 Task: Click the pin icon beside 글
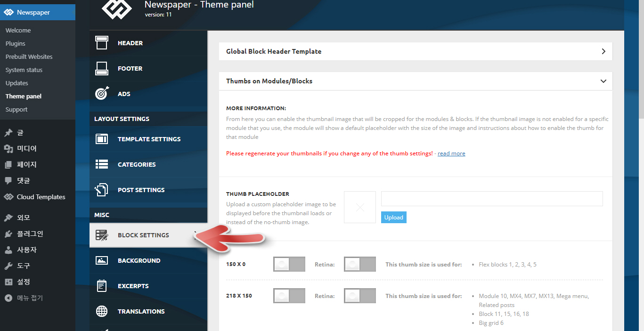coord(8,133)
